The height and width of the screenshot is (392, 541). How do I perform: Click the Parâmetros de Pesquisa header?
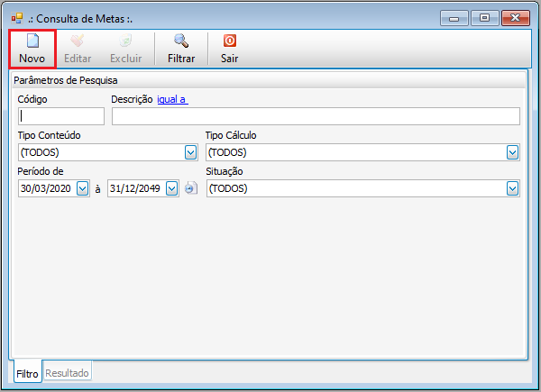269,80
